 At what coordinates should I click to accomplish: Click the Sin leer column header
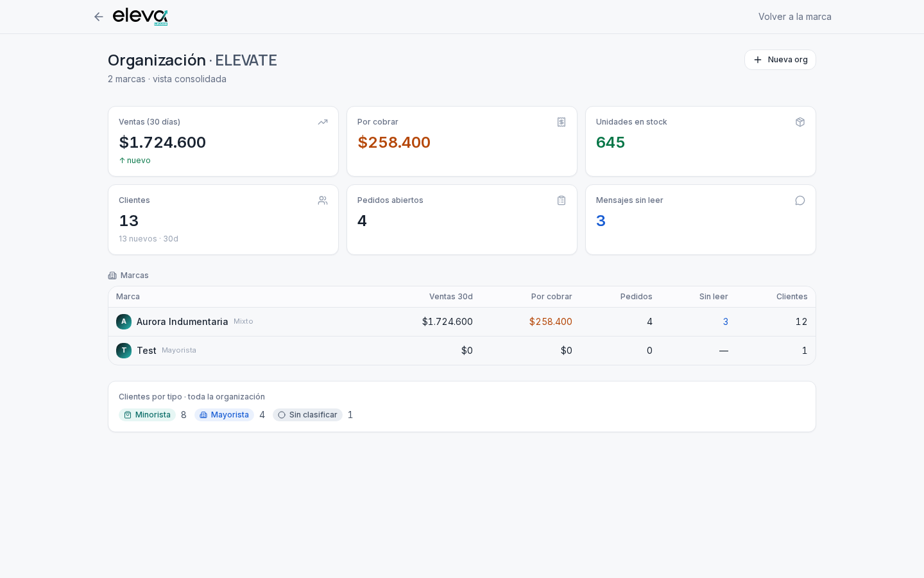pos(714,297)
